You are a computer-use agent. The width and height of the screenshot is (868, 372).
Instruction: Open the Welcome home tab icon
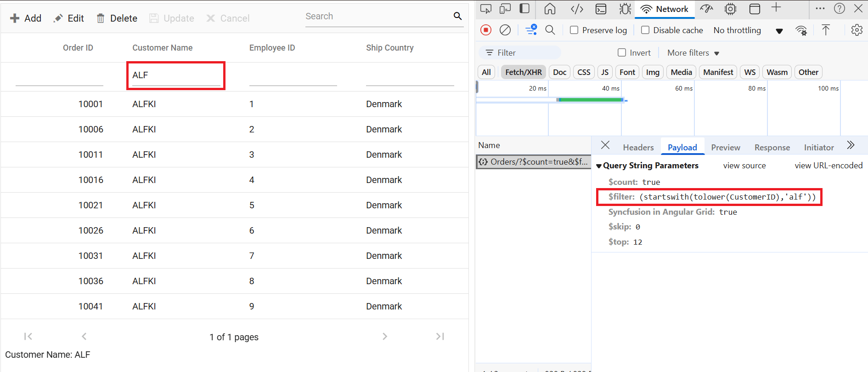[550, 9]
